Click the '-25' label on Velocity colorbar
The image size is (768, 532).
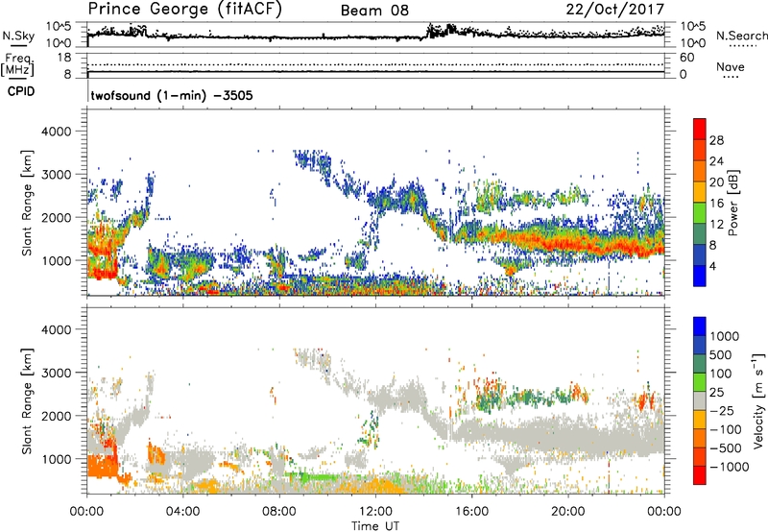722,411
